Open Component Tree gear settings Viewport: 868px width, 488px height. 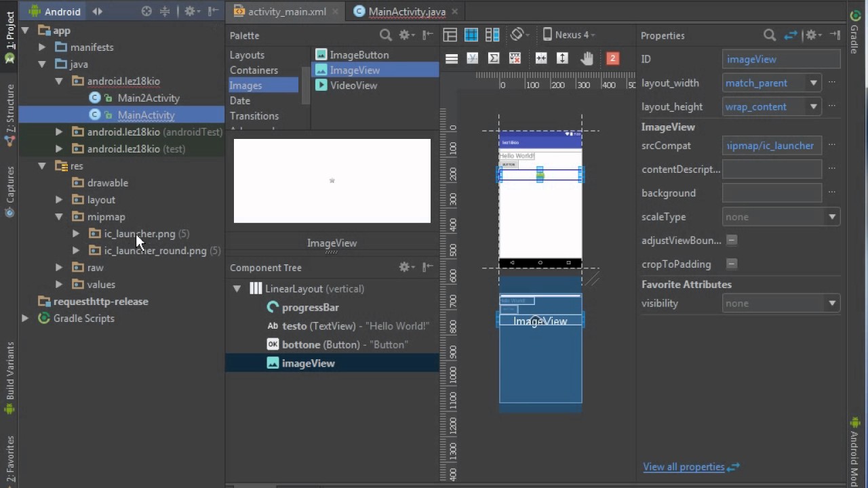point(406,267)
